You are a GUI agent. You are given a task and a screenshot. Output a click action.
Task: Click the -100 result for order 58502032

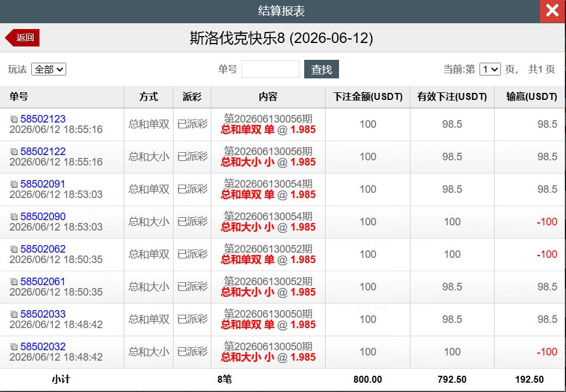(547, 351)
